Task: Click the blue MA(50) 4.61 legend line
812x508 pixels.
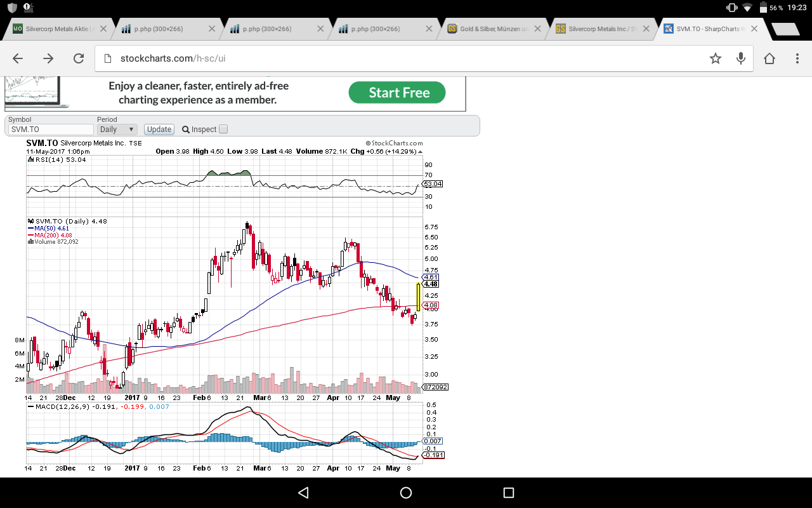Action: [48, 228]
